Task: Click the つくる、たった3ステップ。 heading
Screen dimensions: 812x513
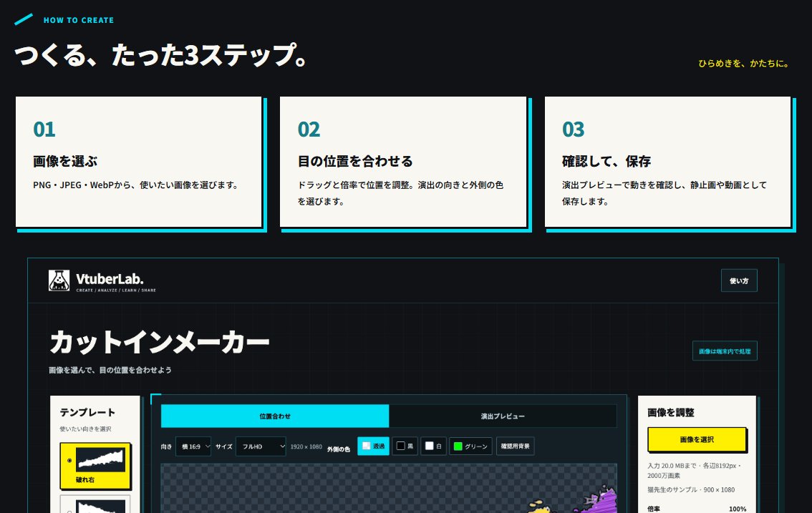Action: [x=160, y=55]
